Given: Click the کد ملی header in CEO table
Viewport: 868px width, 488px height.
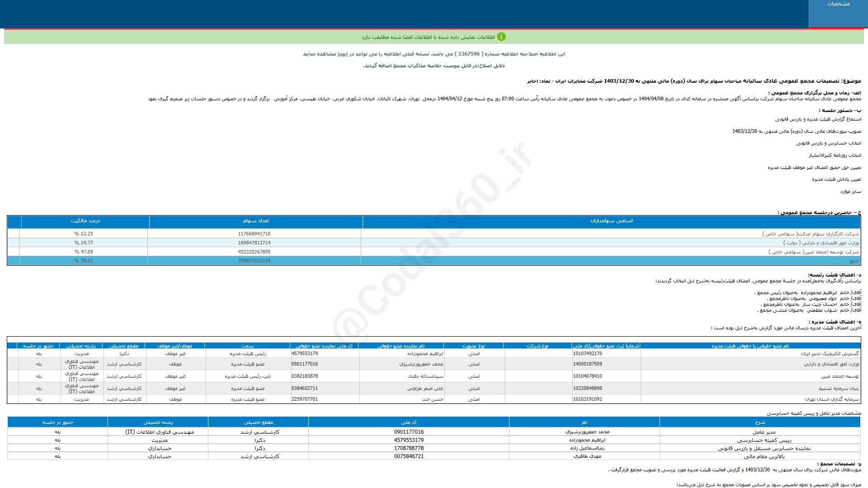Looking at the screenshot, I should tap(409, 422).
